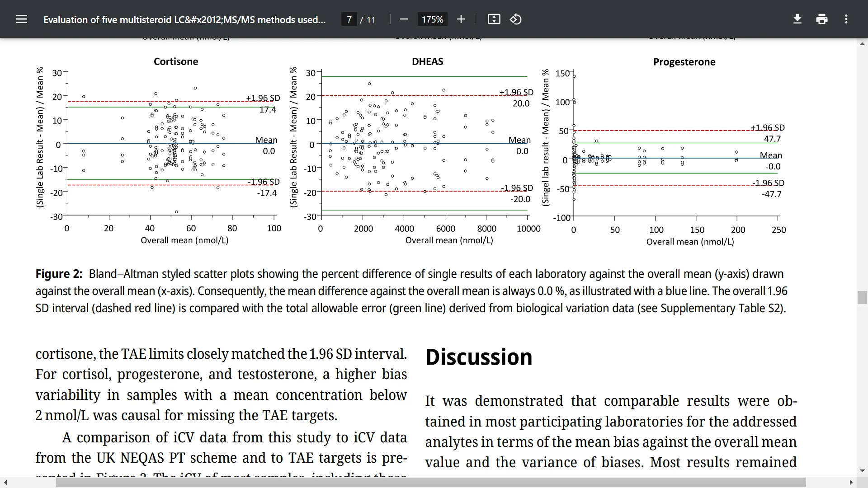Viewport: 868px width, 488px height.
Task: Click the '-17.4' lower limit value in Cortisone chart
Action: (x=267, y=193)
